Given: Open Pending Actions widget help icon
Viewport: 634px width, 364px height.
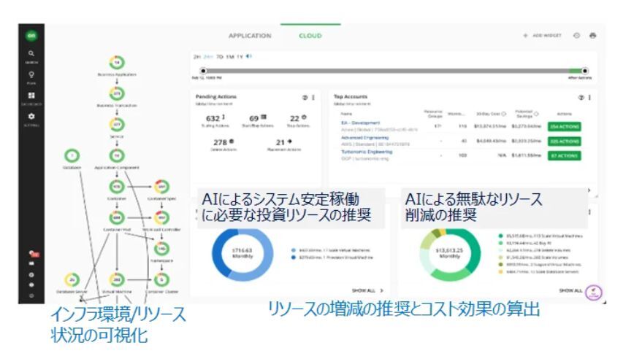Looking at the screenshot, I should (x=305, y=97).
